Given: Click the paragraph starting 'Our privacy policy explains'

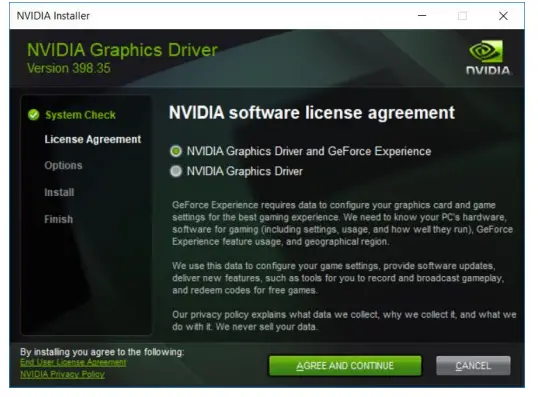Looking at the screenshot, I should [344, 320].
